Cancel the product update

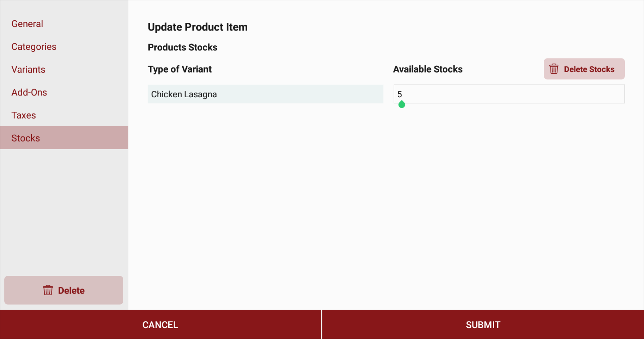160,325
